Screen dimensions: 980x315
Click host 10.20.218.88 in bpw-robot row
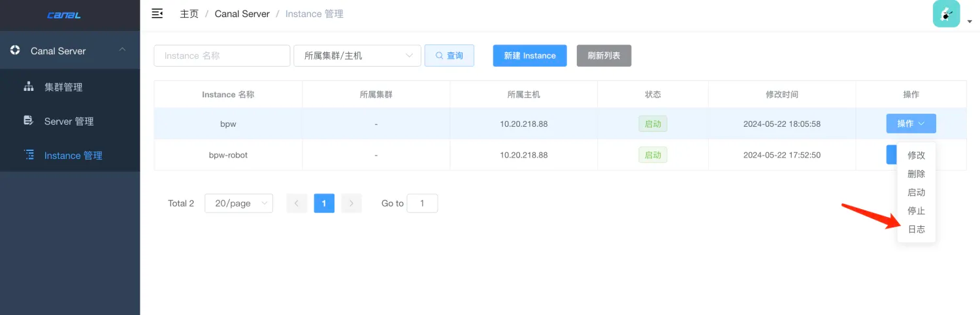pos(524,155)
